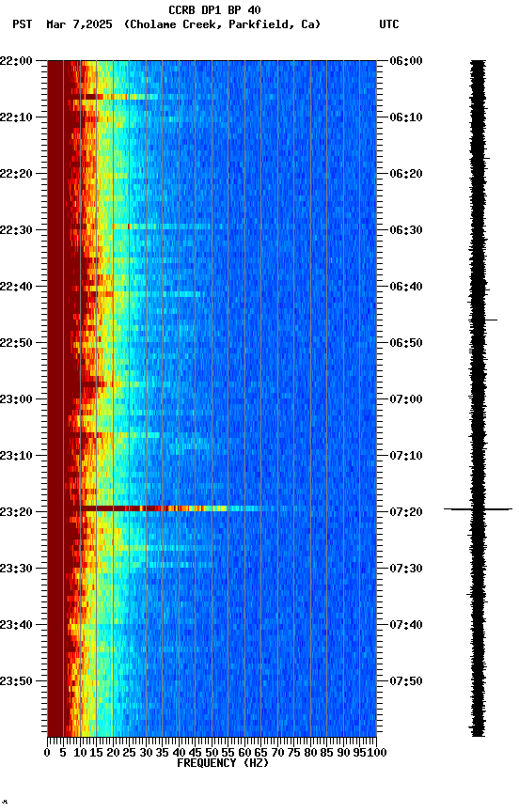The width and height of the screenshot is (519, 812).
Task: Click the 20 Hz frequency axis label
Action: coord(113,754)
